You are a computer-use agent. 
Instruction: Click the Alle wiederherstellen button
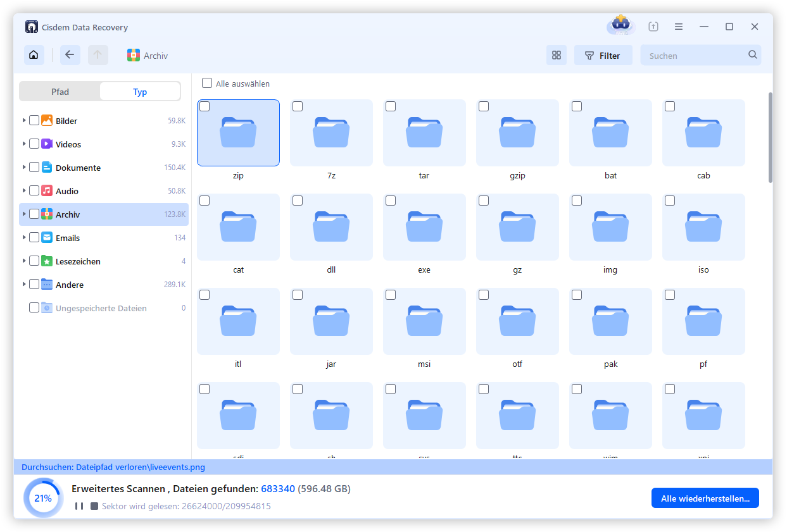click(x=705, y=498)
